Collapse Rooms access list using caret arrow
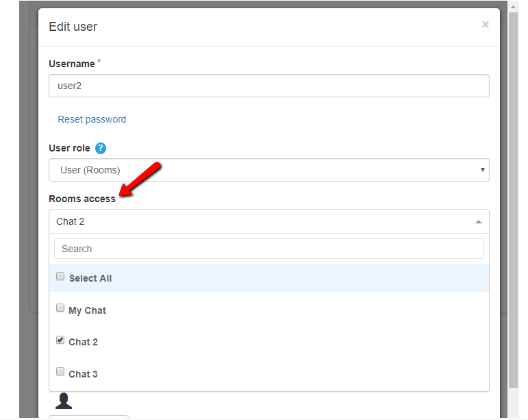The height and width of the screenshot is (420, 528). 478,222
